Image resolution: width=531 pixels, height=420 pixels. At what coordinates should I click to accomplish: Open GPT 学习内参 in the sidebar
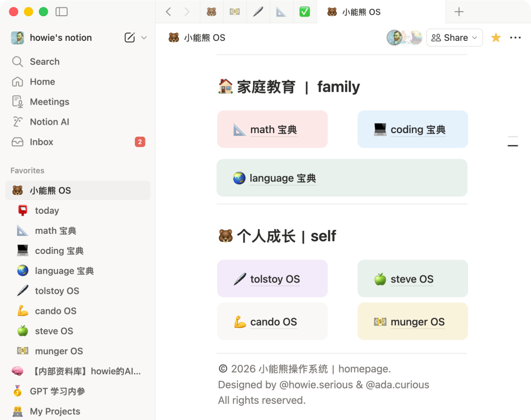coord(78,391)
